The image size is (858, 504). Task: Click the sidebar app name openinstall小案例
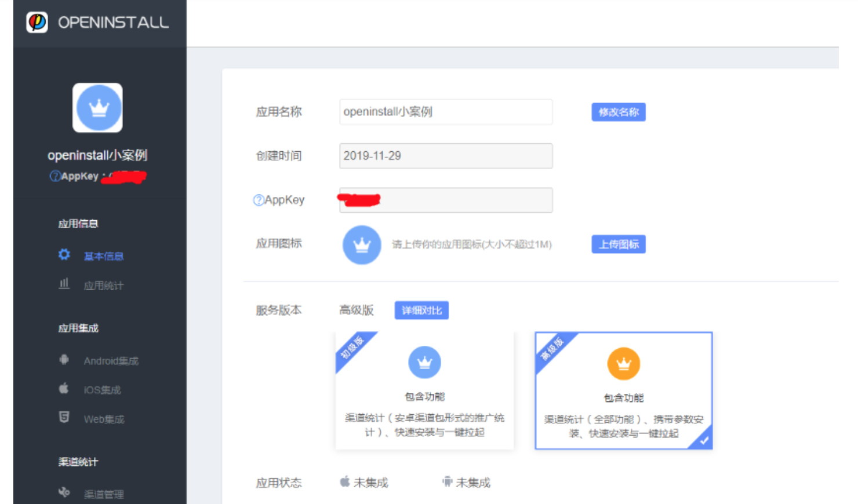(97, 155)
